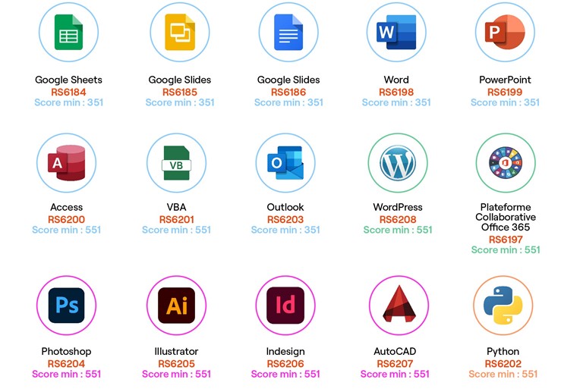Click the Photoshop text label
The width and height of the screenshot is (561, 392).
pos(67,351)
